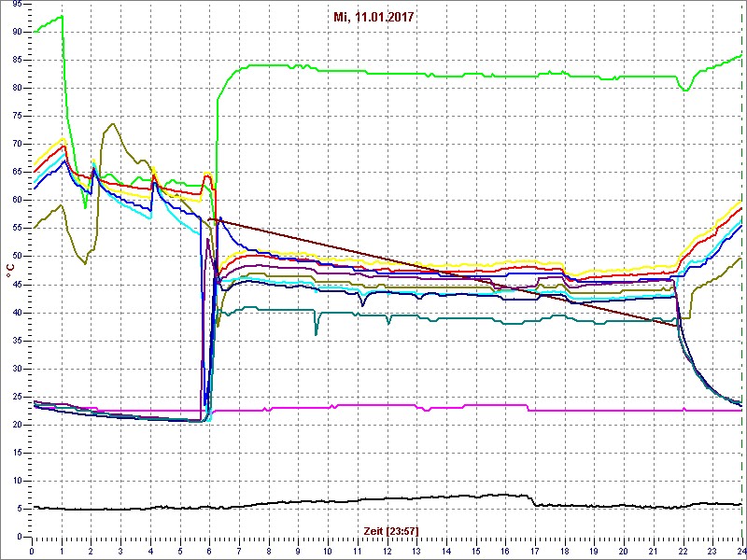The image size is (747, 560).
Task: Click the "°C" temperature axis label
Action: pyautogui.click(x=9, y=272)
